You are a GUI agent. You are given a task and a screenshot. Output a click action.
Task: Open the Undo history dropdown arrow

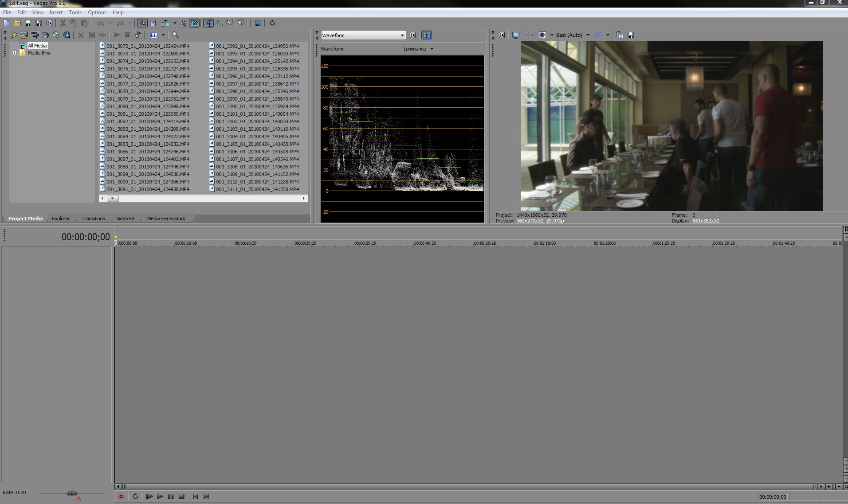point(110,23)
